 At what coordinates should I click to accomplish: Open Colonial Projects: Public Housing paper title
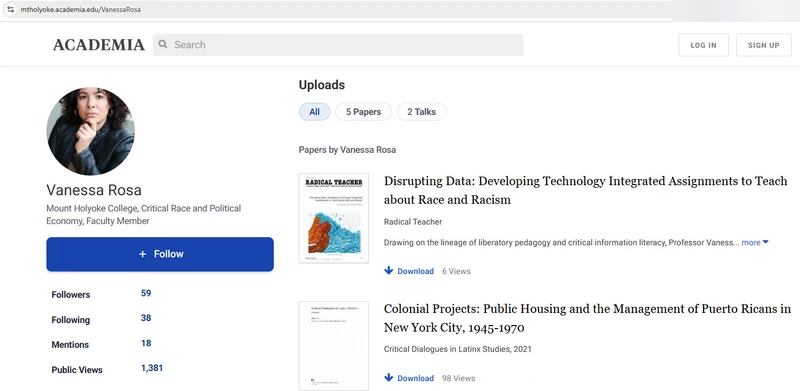click(x=587, y=317)
